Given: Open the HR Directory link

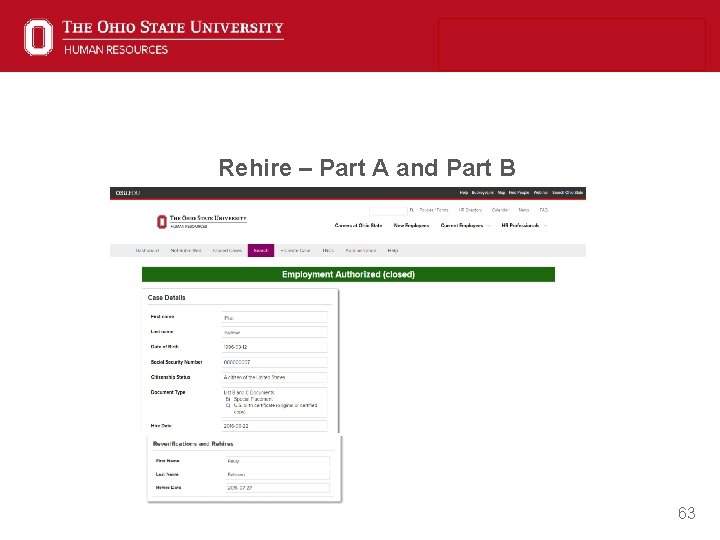Looking at the screenshot, I should 470,210.
